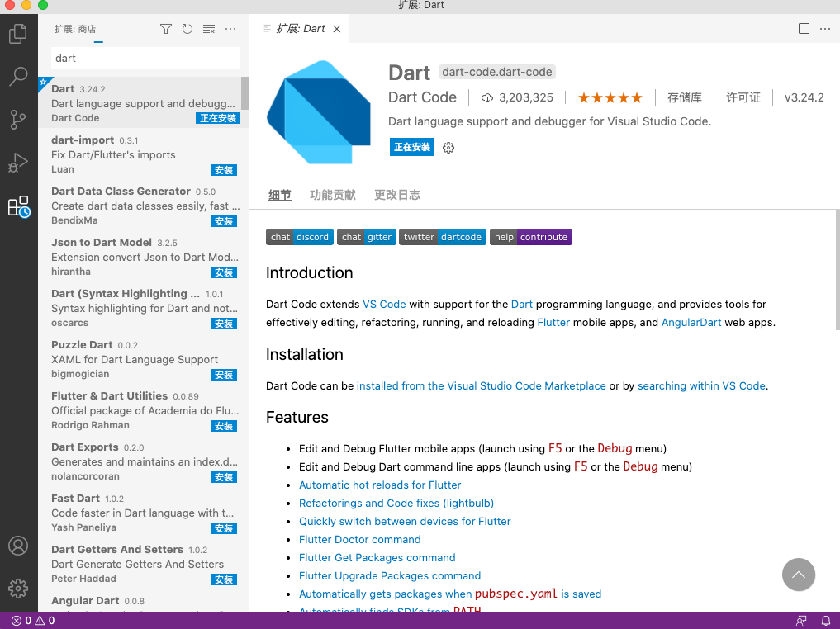Open the Search view in activity bar
Screen dimensions: 840x629
click(x=18, y=77)
